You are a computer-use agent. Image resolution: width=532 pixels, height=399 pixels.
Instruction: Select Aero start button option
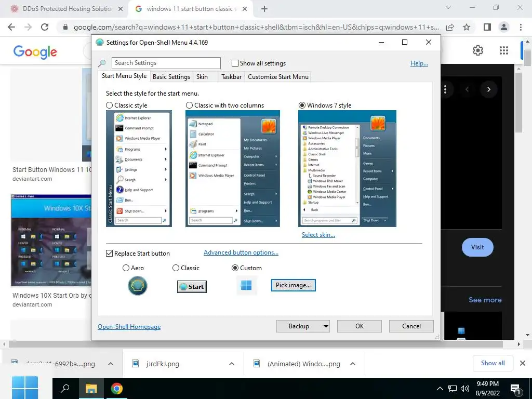(x=126, y=268)
